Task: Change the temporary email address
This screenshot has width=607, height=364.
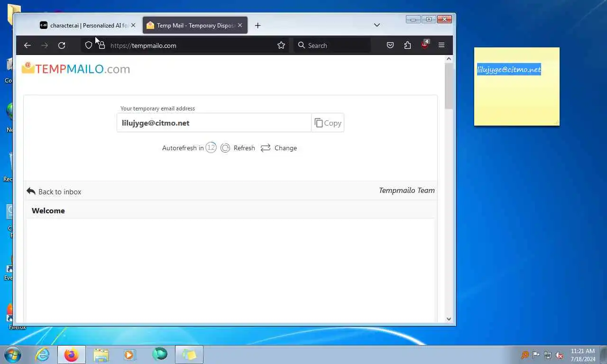Action: tap(279, 148)
